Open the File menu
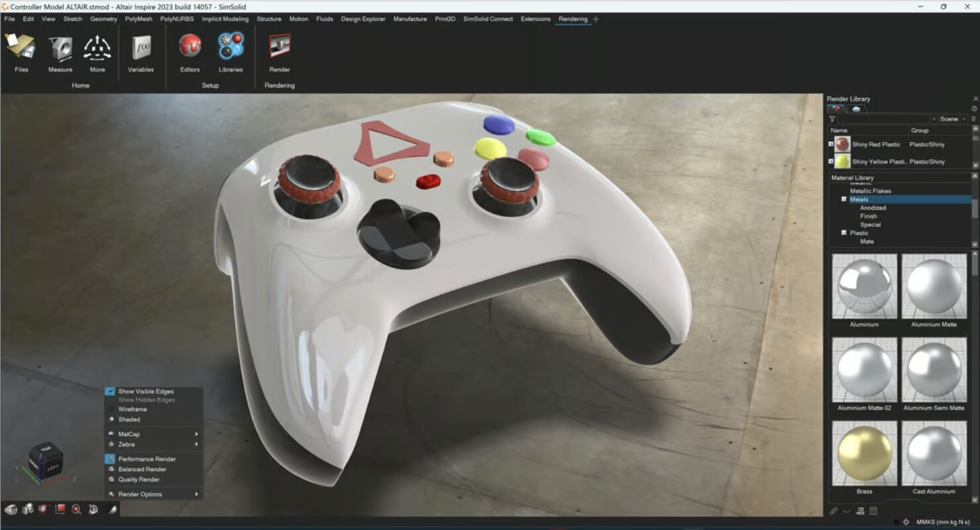The height and width of the screenshot is (530, 980). coord(9,19)
